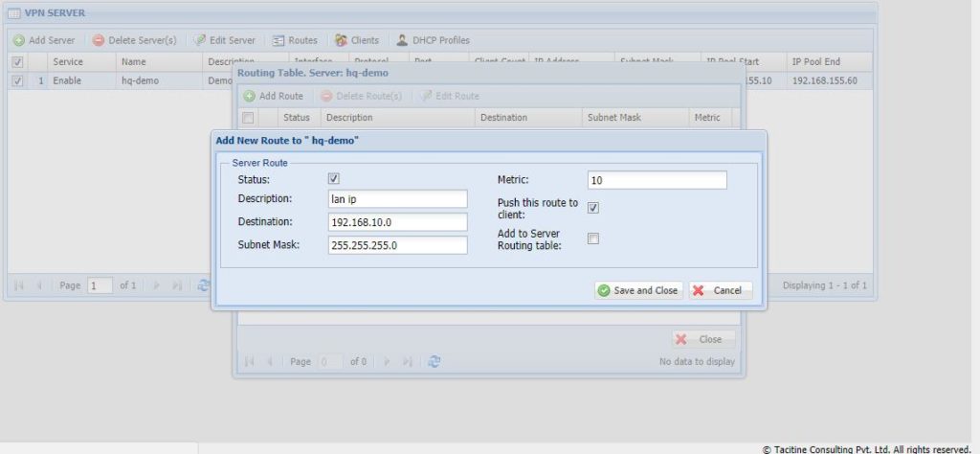
Task: Click Save and Close button
Action: coord(637,290)
